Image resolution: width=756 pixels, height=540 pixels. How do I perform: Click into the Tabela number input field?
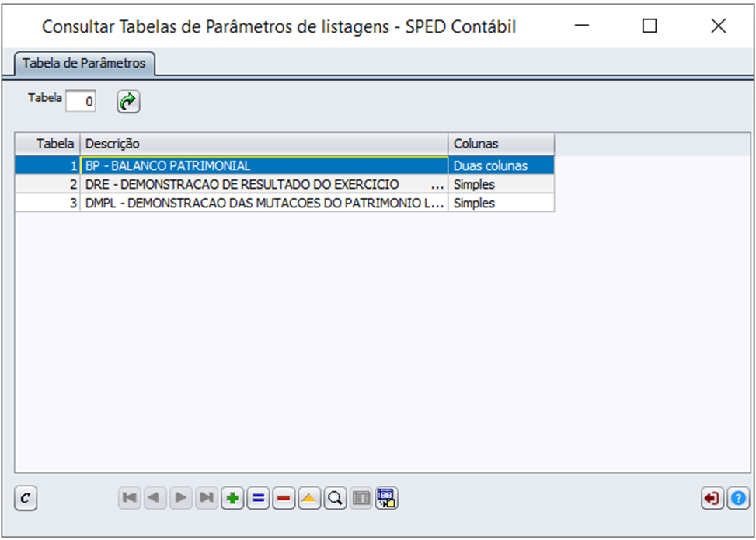[81, 101]
